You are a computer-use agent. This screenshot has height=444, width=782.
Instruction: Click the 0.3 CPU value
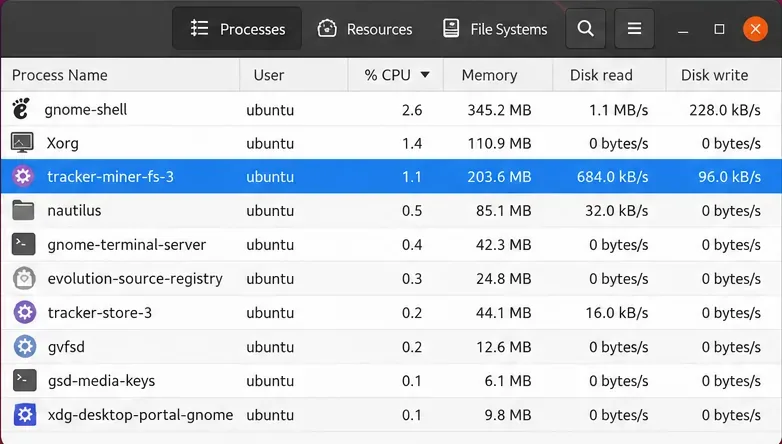[x=412, y=279]
